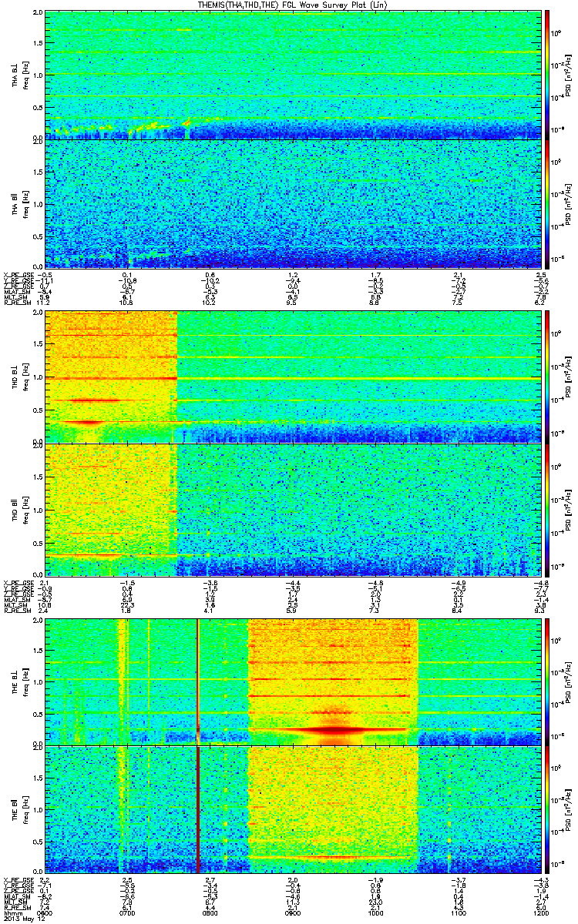Click the '0700' time tick label
This screenshot has height=924, width=578.
pos(129,914)
